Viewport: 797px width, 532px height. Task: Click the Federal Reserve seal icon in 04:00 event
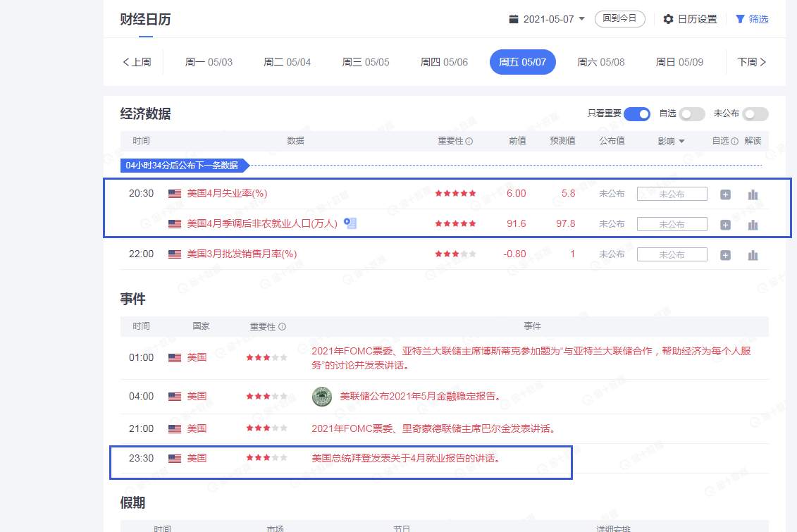322,396
